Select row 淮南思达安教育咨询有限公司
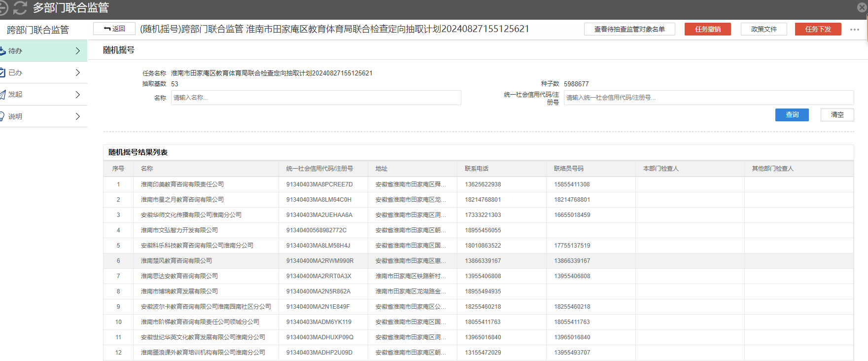 [478, 276]
